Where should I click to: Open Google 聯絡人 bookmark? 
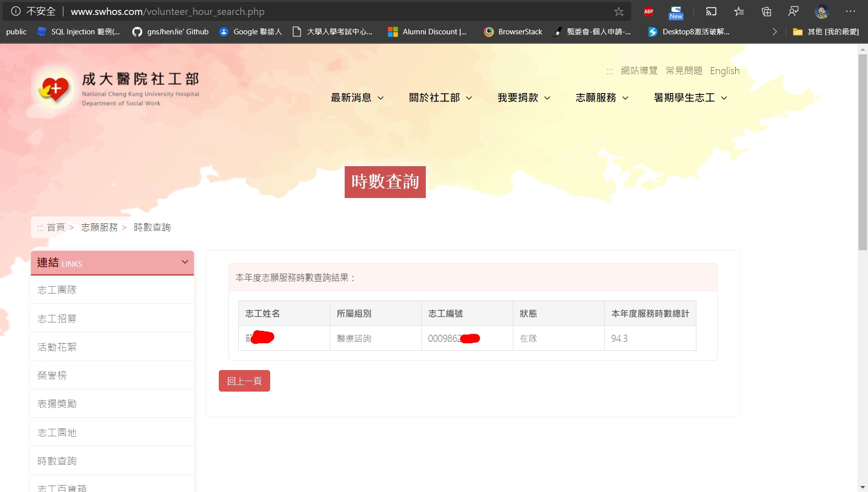(x=251, y=31)
